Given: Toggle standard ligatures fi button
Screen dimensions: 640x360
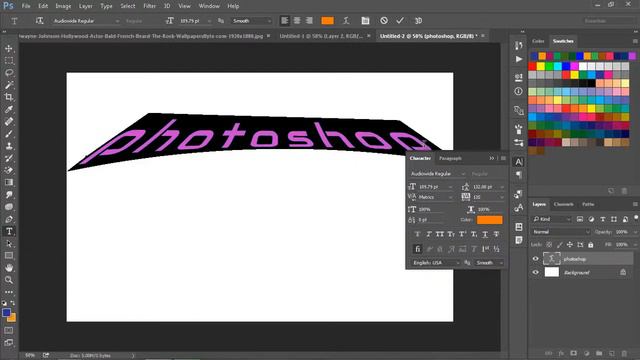Looking at the screenshot, I should point(417,249).
